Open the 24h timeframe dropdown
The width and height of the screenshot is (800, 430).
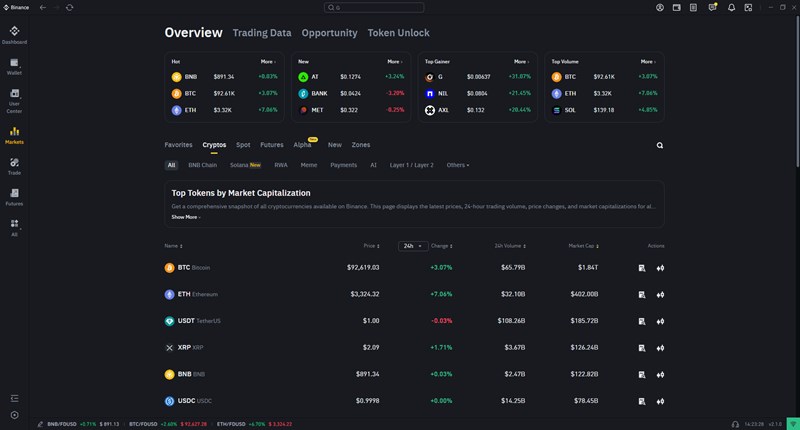pos(413,245)
